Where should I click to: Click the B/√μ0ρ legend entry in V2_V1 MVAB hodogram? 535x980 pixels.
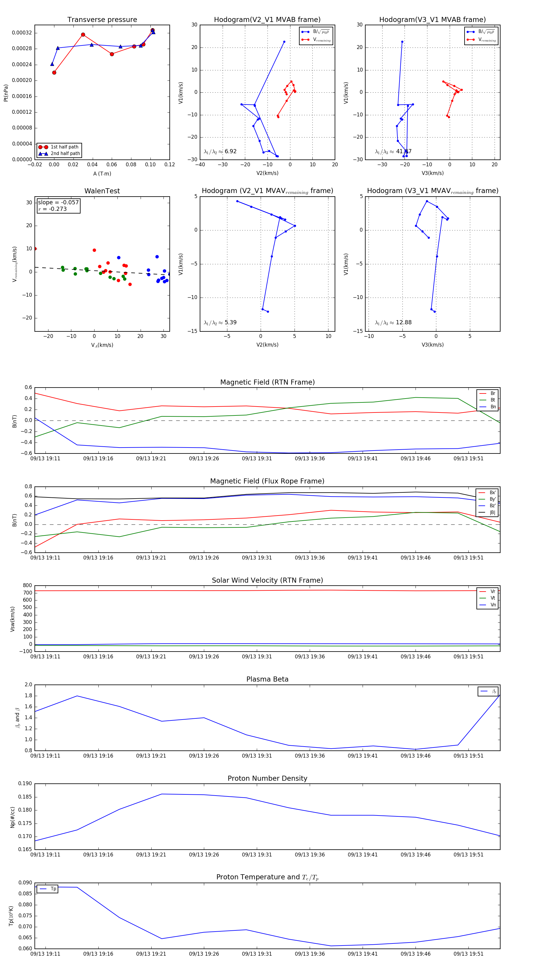315,31
